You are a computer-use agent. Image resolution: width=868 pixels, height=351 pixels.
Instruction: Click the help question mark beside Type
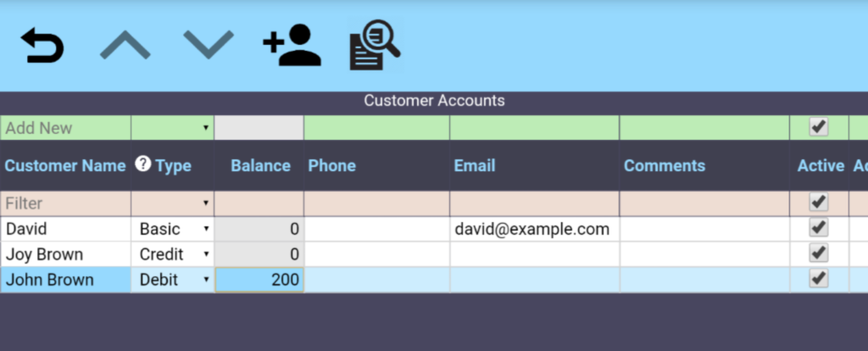142,164
